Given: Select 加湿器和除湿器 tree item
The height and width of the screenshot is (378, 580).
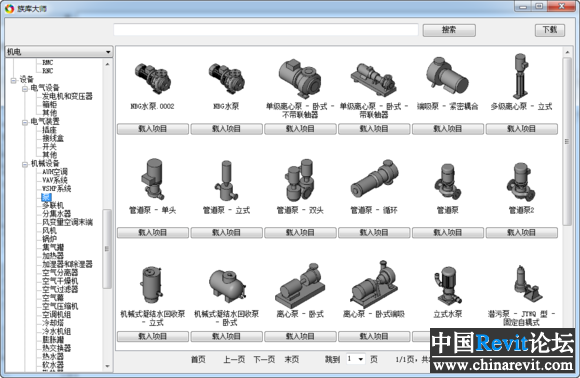Looking at the screenshot, I should click(67, 264).
